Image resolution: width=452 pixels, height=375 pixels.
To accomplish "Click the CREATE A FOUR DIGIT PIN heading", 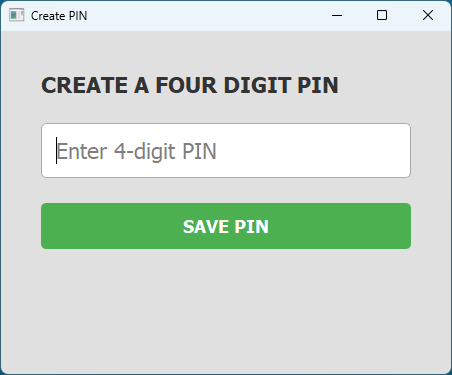I will 190,85.
